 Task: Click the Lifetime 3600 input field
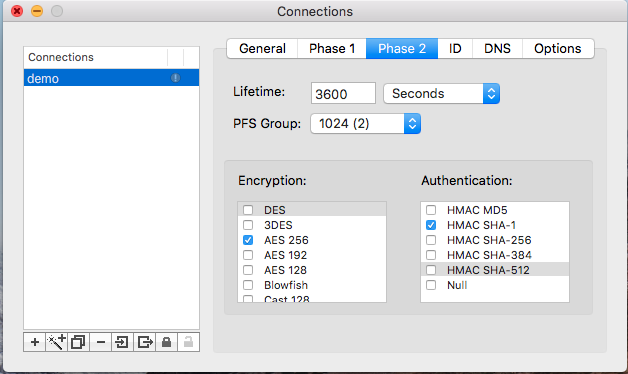[x=343, y=94]
